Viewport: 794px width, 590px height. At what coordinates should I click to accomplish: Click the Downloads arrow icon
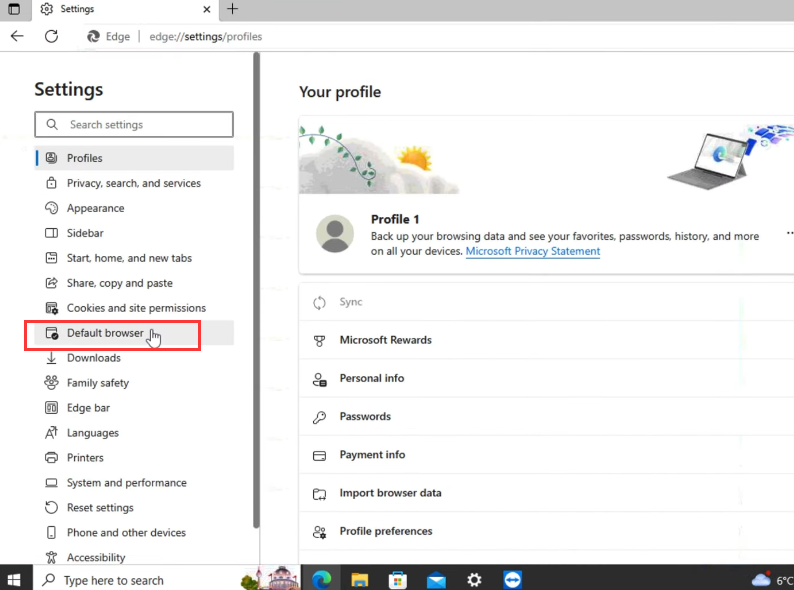pyautogui.click(x=51, y=358)
